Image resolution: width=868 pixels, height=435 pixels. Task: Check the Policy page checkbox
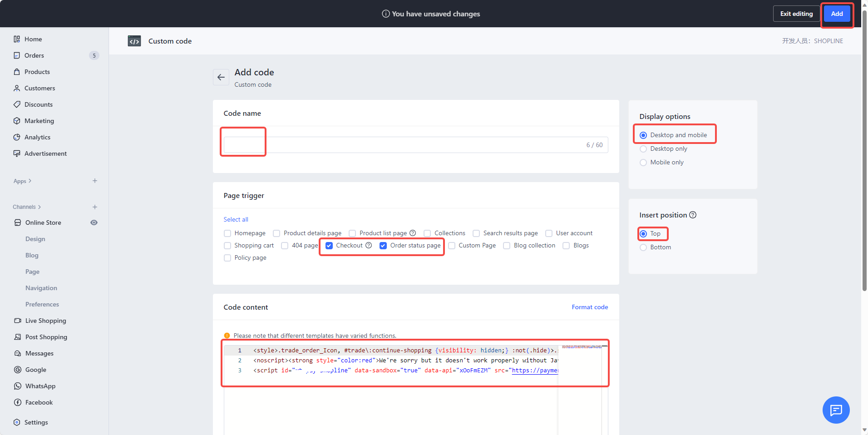(x=227, y=258)
